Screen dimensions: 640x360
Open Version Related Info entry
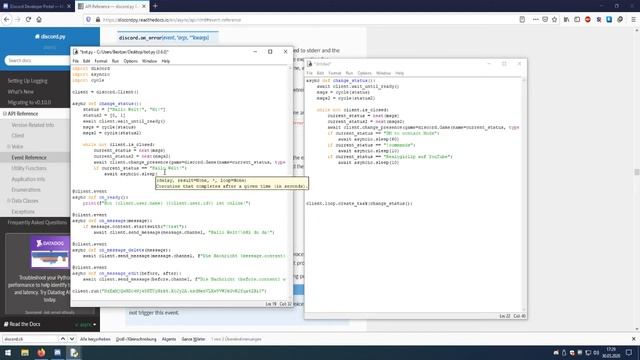click(x=33, y=125)
